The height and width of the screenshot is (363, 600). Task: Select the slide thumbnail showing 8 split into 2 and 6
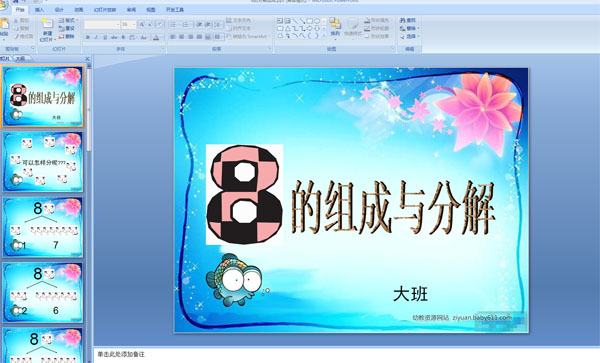(43, 293)
